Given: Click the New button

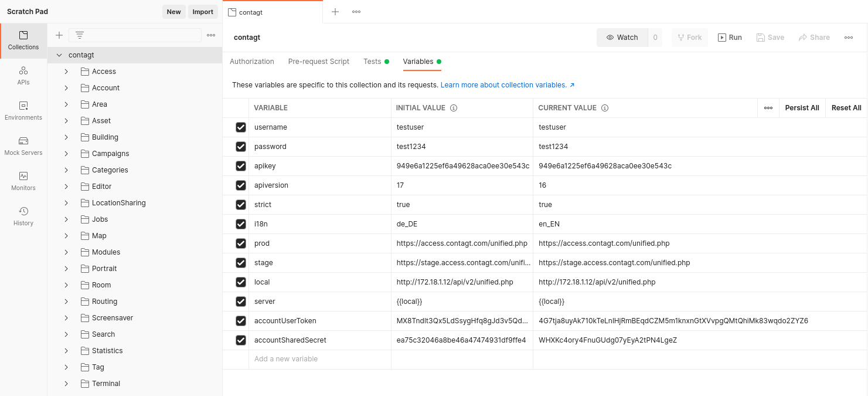Looking at the screenshot, I should pos(174,12).
